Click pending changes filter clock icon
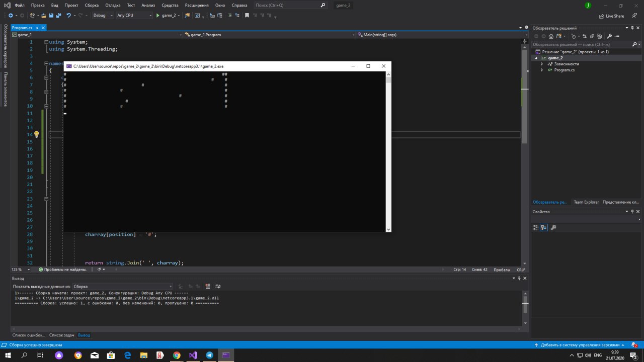This screenshot has width=644, height=362. coord(574,36)
